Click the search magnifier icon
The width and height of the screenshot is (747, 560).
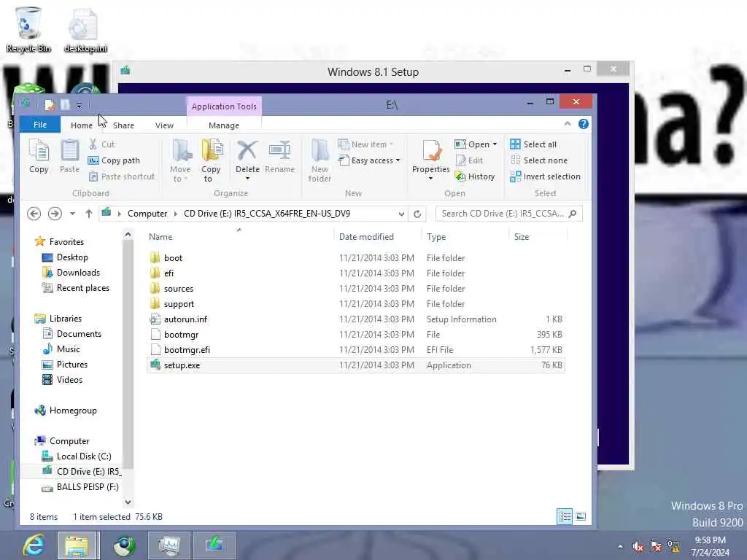pos(573,214)
